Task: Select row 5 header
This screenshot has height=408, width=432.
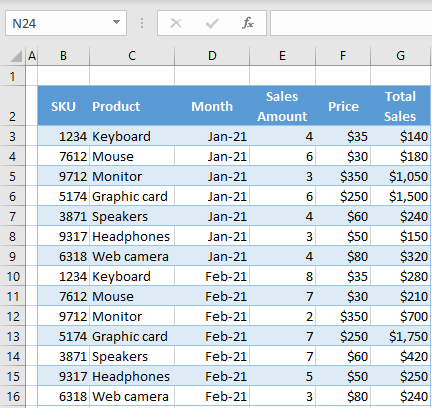Action: click(x=13, y=176)
